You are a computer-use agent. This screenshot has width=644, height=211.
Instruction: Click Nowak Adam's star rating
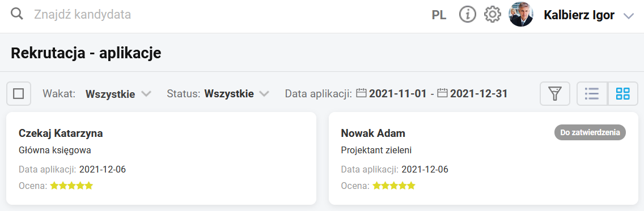tap(394, 186)
